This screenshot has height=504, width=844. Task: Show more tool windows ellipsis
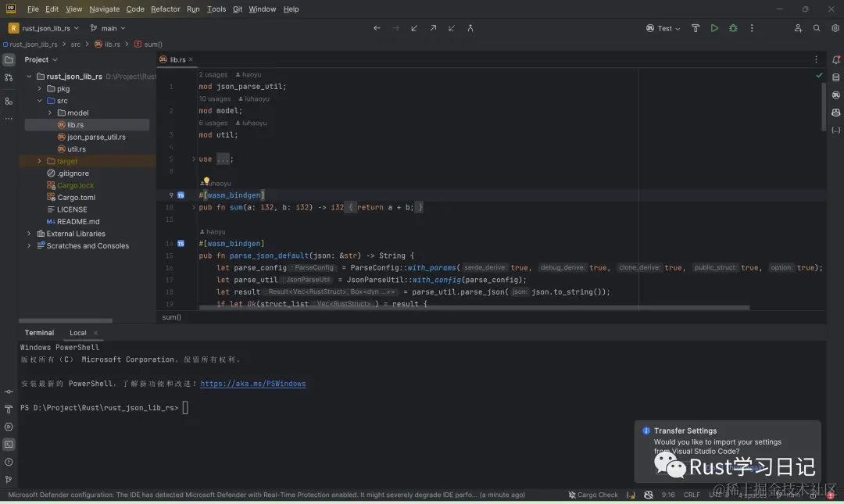click(9, 119)
